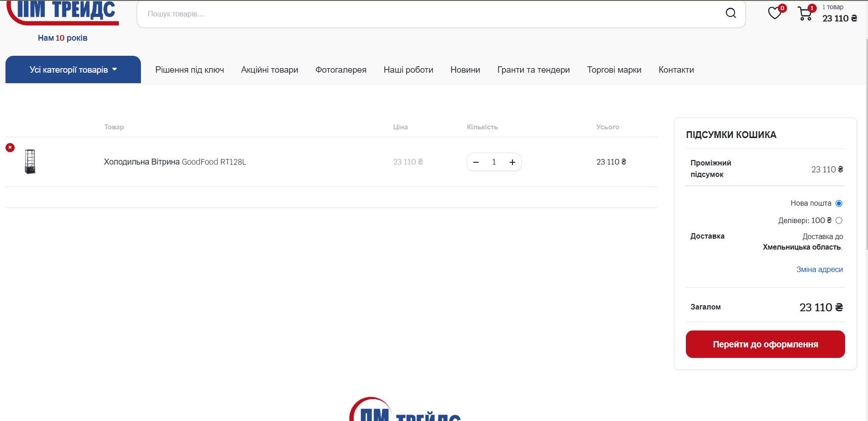Click the search magnifier icon
Image resolution: width=868 pixels, height=421 pixels.
(x=731, y=13)
